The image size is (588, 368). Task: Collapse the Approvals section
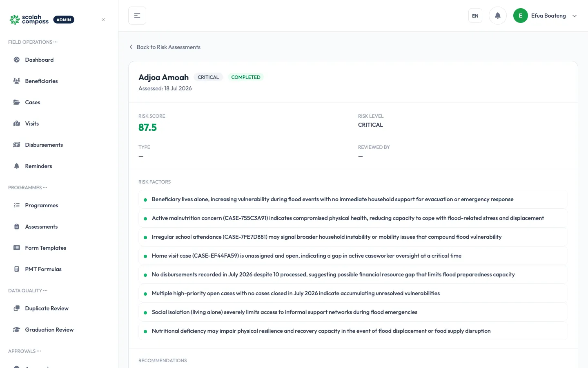[x=24, y=351]
